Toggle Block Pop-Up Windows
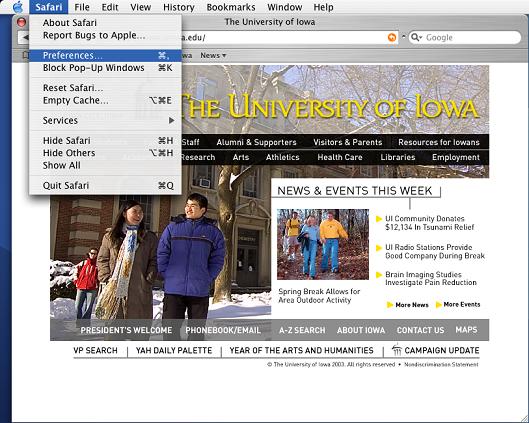 pyautogui.click(x=105, y=68)
